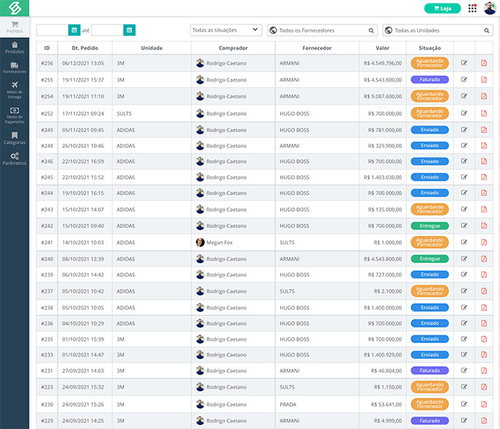Select the Megan Fox buyer cell

[x=233, y=242]
